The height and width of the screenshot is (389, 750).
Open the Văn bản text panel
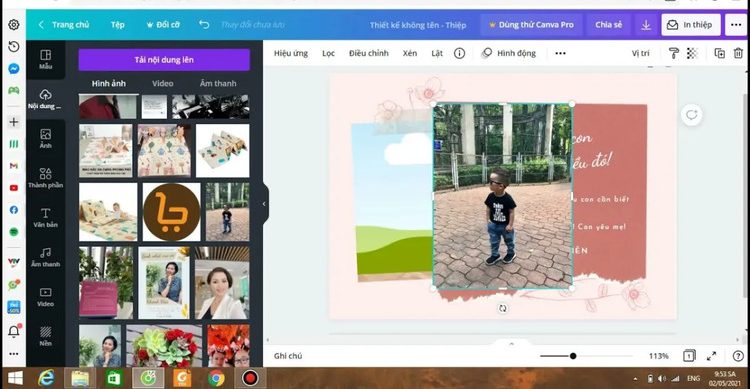pyautogui.click(x=45, y=218)
